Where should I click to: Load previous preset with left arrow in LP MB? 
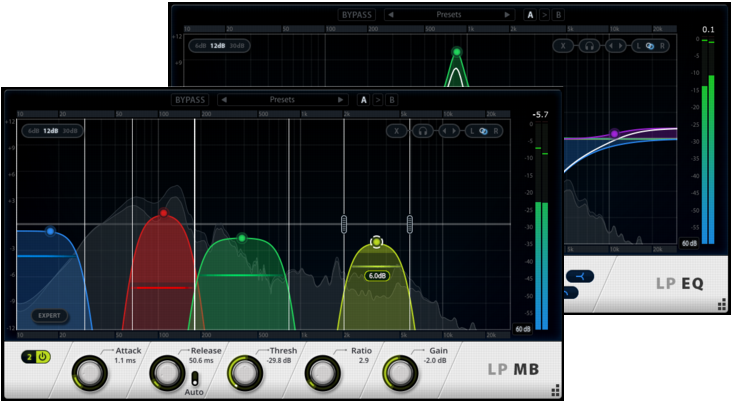coord(224,100)
